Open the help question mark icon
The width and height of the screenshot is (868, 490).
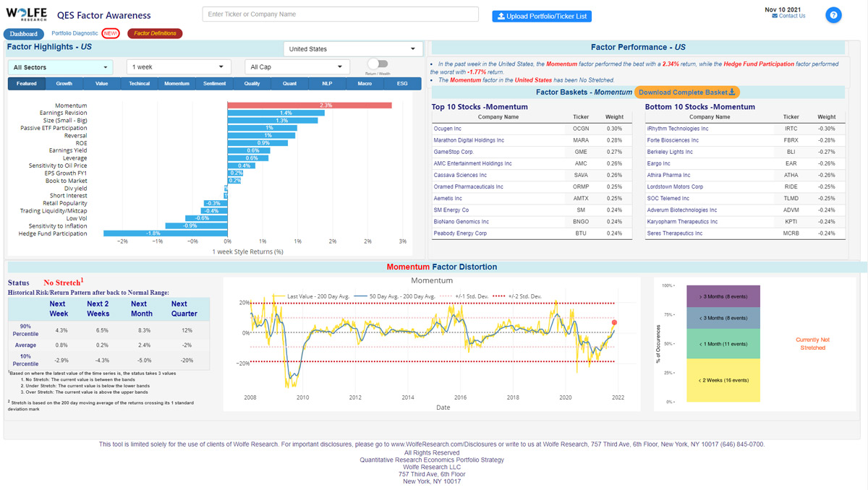[x=833, y=14]
